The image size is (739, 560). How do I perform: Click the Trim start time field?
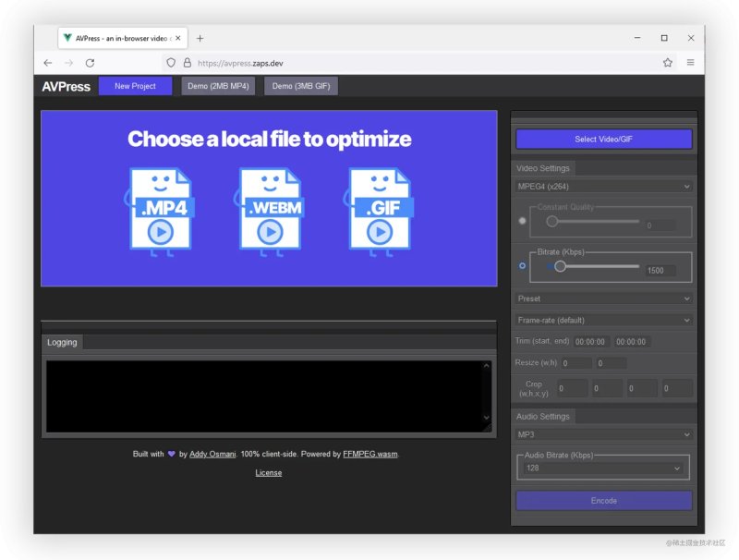590,342
